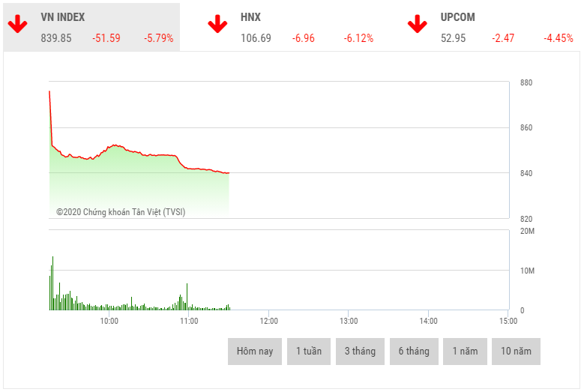Click the red down arrow beside UPCOM
Screen dimensions: 584x392
pyautogui.click(x=418, y=24)
